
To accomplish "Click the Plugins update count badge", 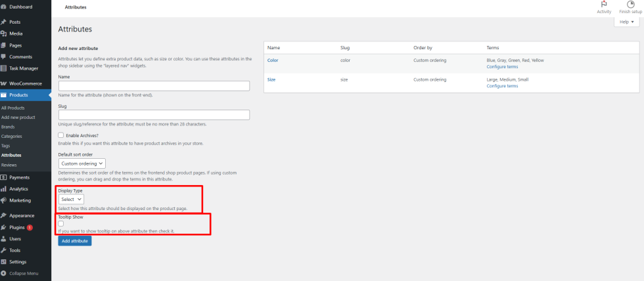I will (30, 227).
